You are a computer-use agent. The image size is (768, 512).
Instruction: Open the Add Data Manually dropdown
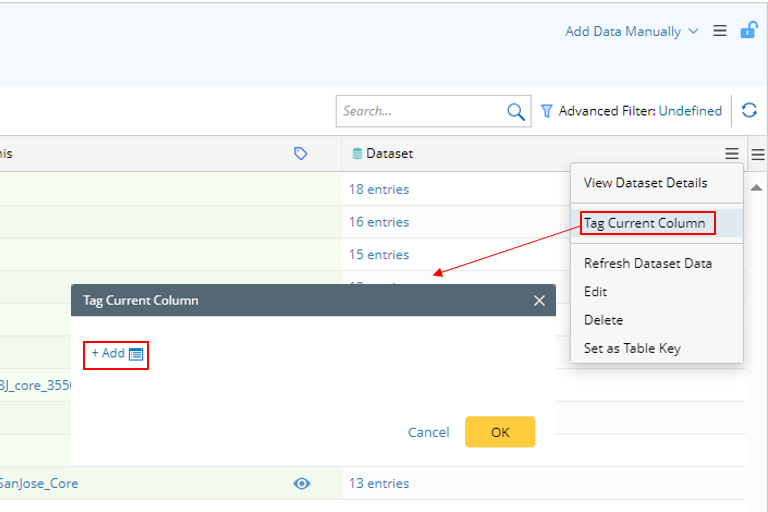click(631, 31)
